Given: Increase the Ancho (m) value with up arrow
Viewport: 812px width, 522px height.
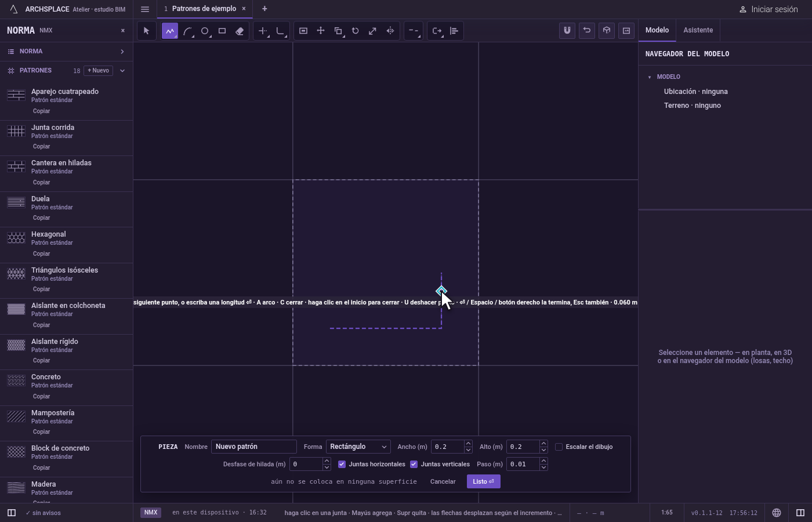Looking at the screenshot, I should tap(468, 444).
